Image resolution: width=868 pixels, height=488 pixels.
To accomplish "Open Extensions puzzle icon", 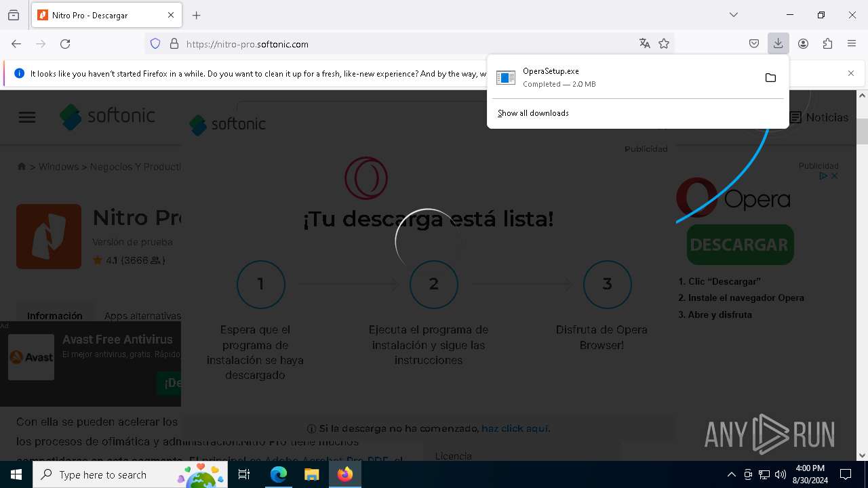I will coord(827,44).
